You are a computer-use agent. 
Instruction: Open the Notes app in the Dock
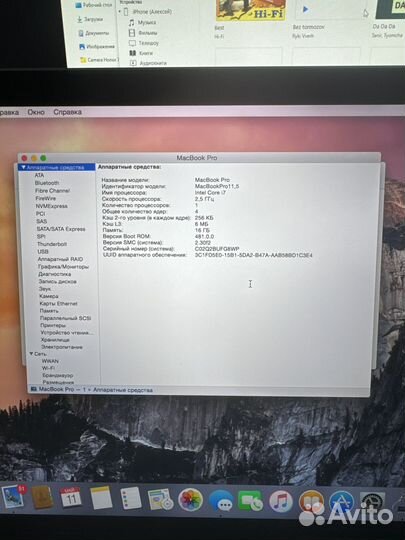click(101, 498)
